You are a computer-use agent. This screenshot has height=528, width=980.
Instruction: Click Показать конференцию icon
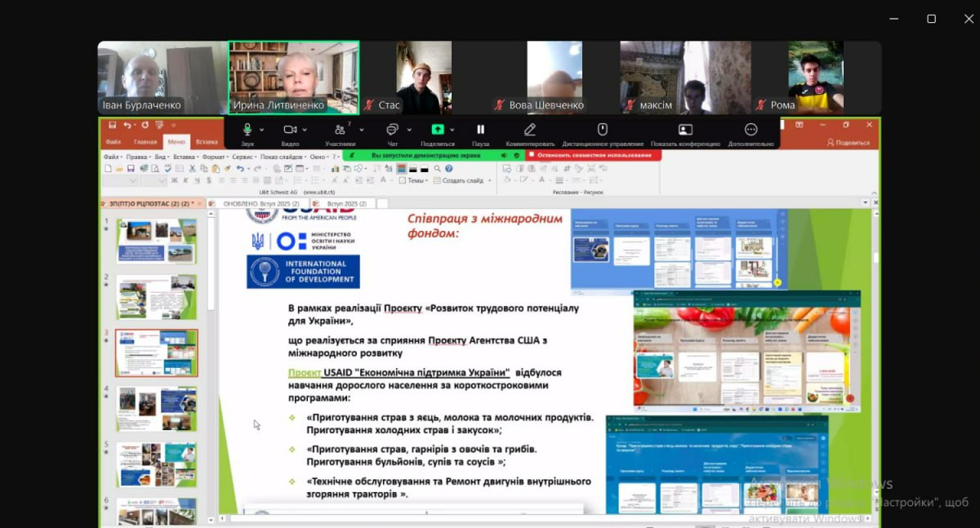pos(685,130)
